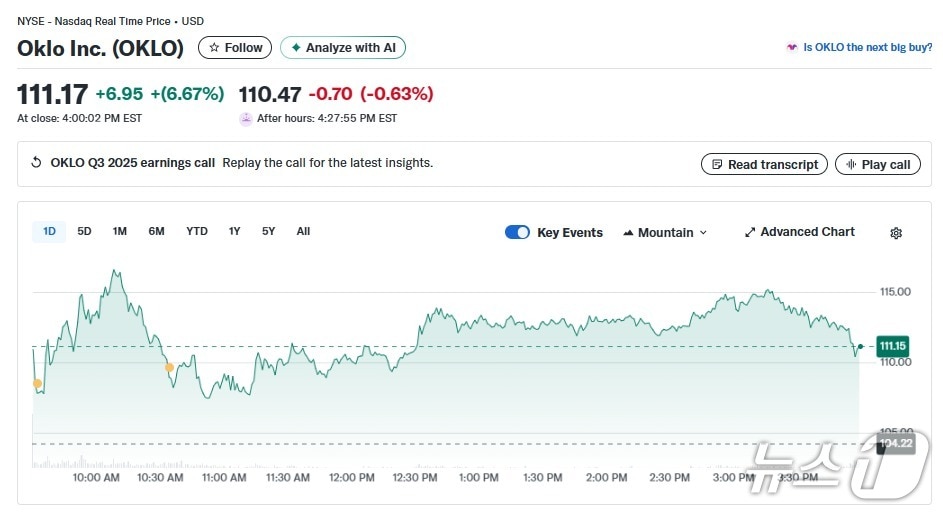Open the Advanced Chart link
The image size is (943, 513).
(799, 232)
